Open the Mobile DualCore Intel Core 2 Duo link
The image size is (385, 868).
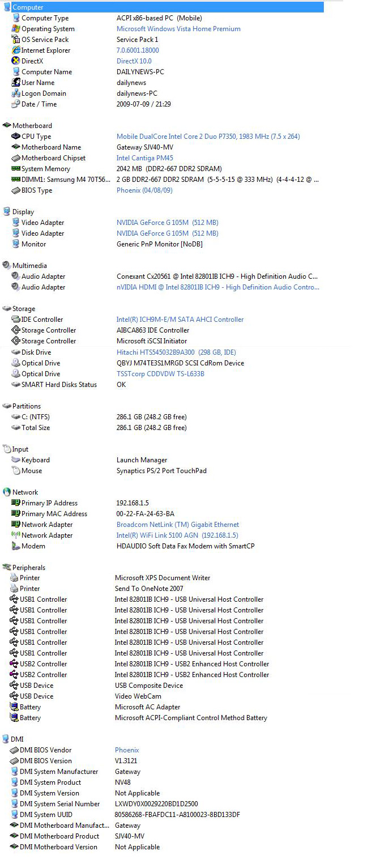[208, 137]
